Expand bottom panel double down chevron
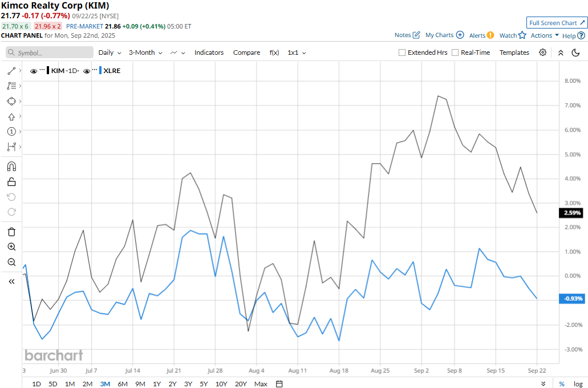 coord(544,384)
